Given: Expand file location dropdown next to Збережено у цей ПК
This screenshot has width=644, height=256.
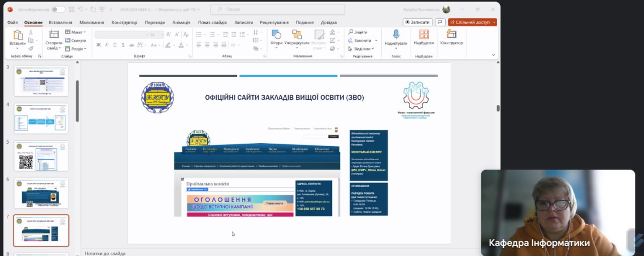Looking at the screenshot, I should 198,10.
